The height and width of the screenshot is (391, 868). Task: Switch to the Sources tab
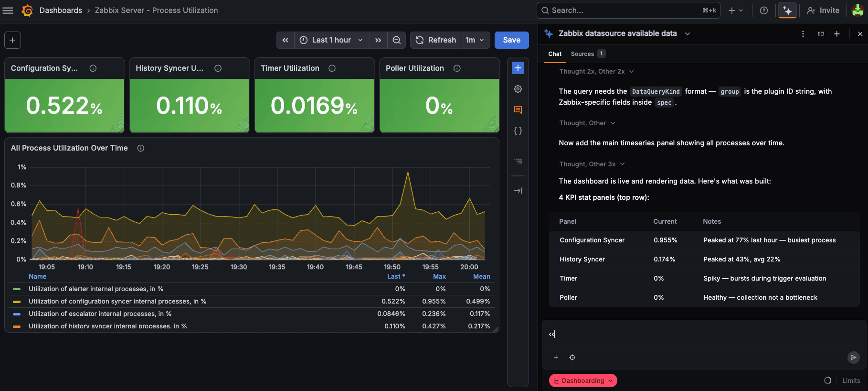coord(588,54)
